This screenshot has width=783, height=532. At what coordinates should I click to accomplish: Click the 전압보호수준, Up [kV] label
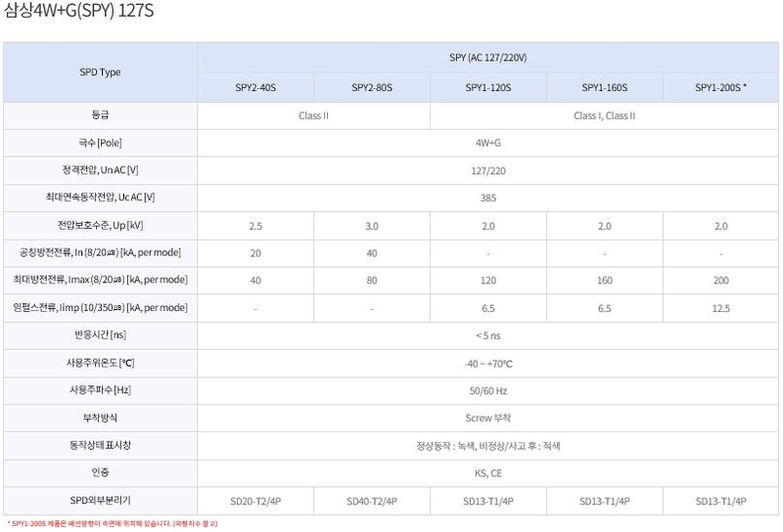tap(101, 226)
